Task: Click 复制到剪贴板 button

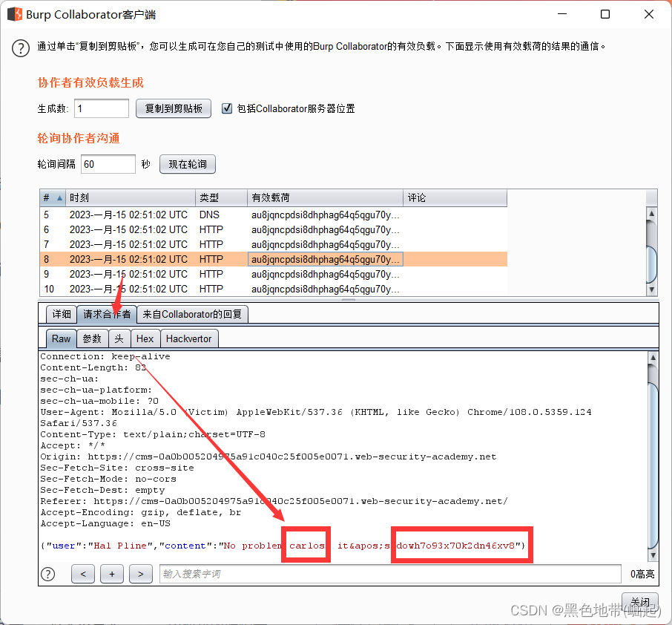Action: coord(174,108)
